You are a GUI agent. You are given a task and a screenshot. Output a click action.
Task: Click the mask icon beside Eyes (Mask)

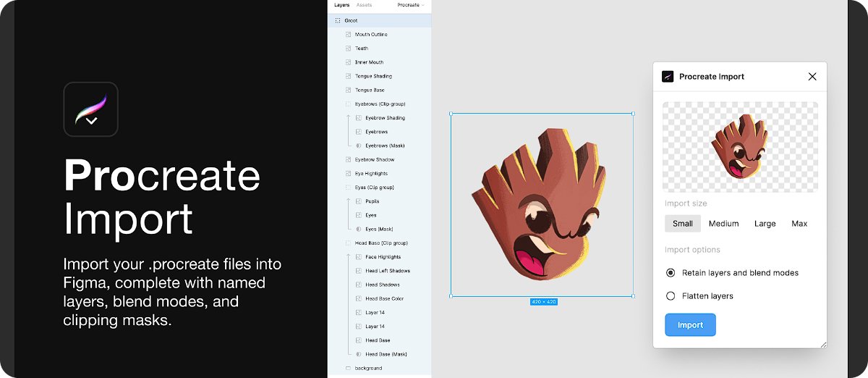point(359,229)
